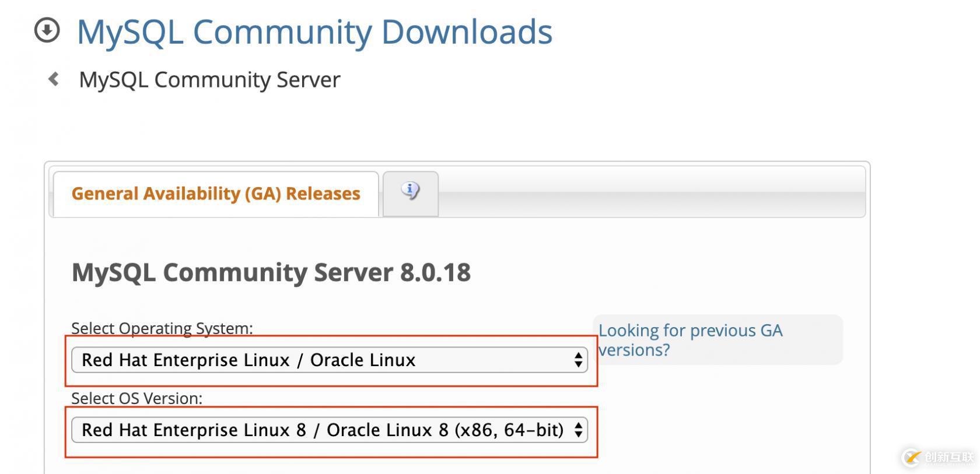Expand the Red Hat Enterprise Linux 8 version dropdown
980x474 pixels.
pos(321,430)
